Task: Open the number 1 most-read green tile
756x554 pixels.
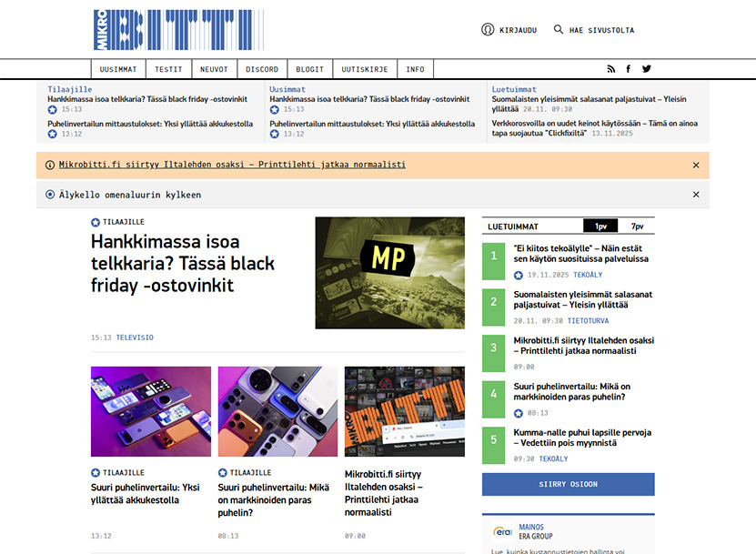Action: point(494,257)
